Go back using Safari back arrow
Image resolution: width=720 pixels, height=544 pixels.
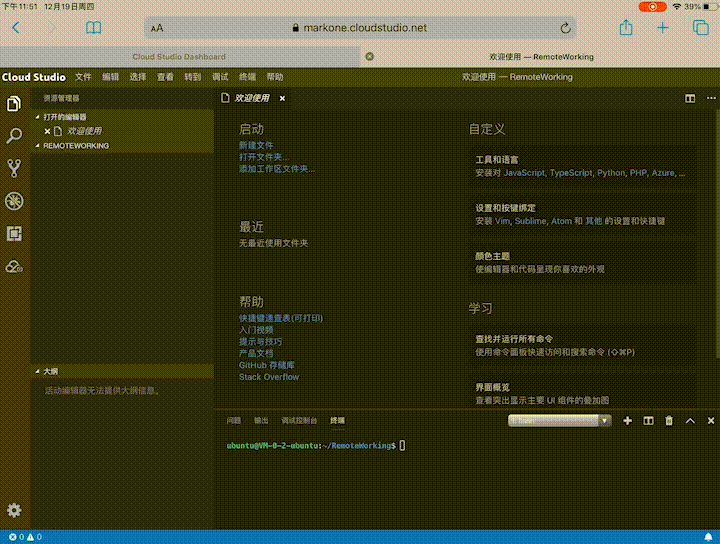pos(16,28)
